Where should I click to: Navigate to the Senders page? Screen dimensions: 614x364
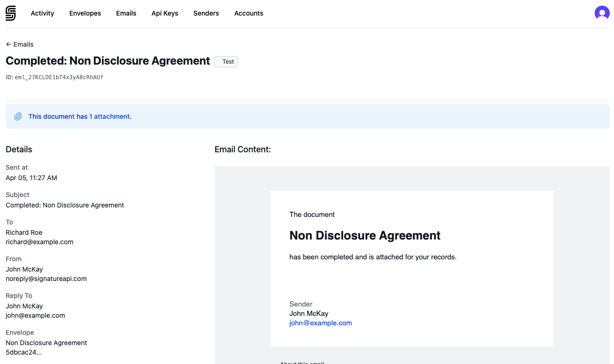pyautogui.click(x=206, y=13)
